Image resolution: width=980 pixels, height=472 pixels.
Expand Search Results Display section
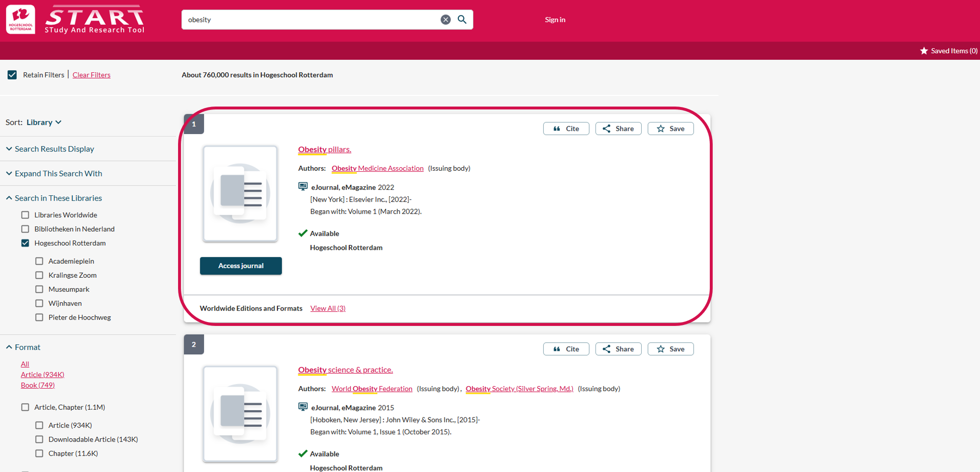(x=54, y=149)
